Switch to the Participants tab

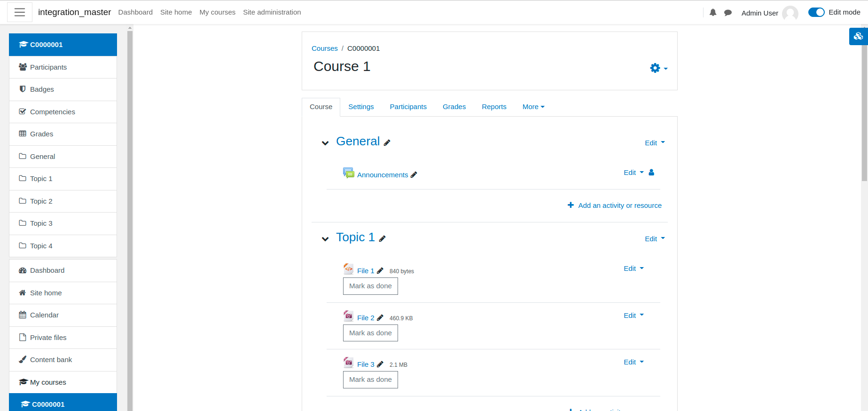click(408, 107)
